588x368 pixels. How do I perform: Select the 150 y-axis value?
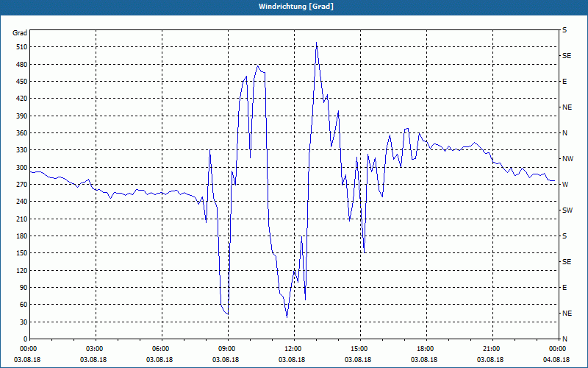(22, 252)
